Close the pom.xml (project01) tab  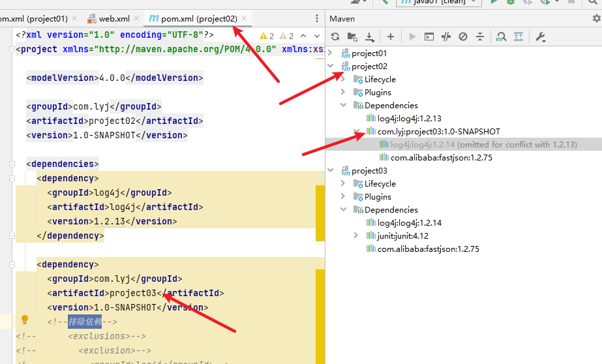pyautogui.click(x=74, y=18)
